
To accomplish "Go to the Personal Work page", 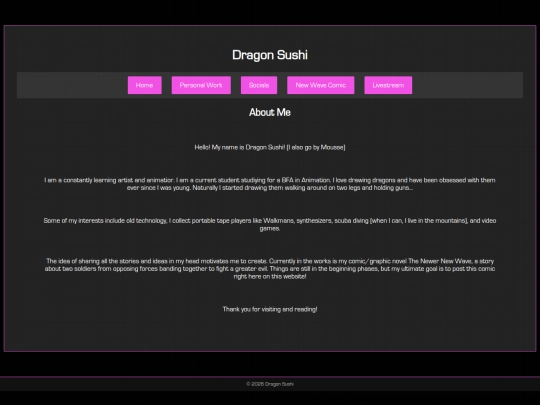I will click(201, 85).
